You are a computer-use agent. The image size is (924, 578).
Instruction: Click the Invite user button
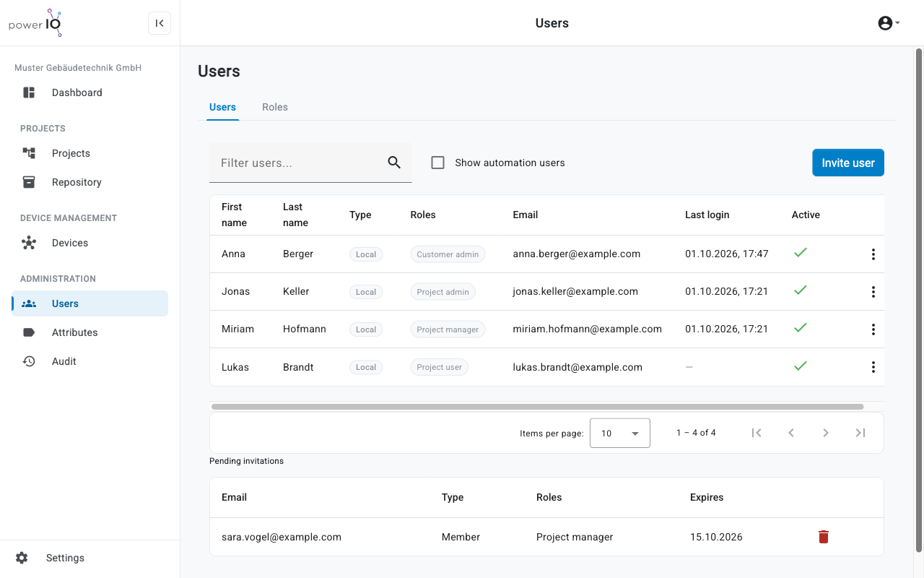pos(848,163)
